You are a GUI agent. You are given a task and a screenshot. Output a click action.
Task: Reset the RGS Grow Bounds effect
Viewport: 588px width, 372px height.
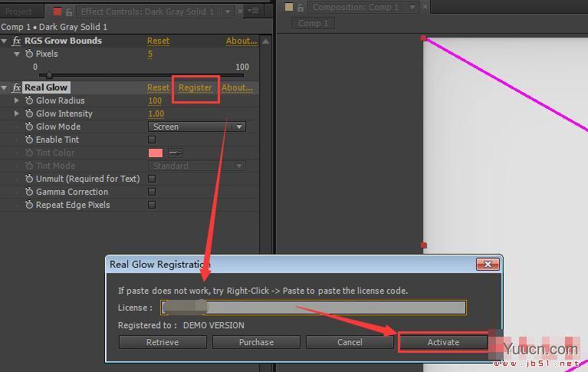pyautogui.click(x=158, y=41)
